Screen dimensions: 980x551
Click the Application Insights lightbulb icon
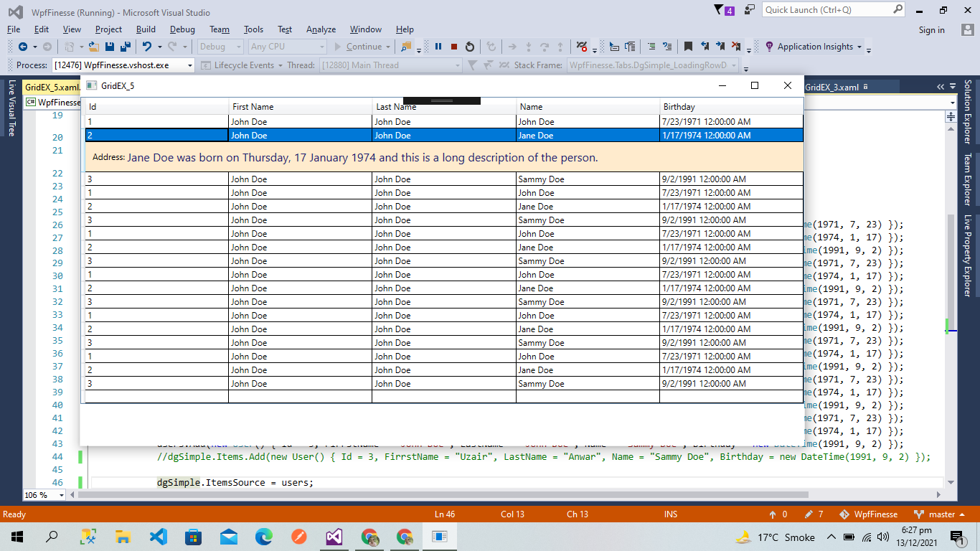pos(770,47)
